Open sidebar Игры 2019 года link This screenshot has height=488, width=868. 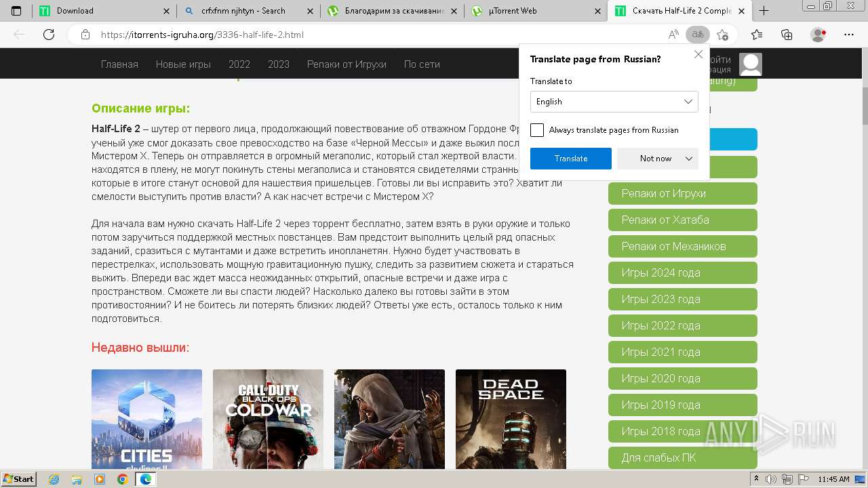click(x=683, y=405)
